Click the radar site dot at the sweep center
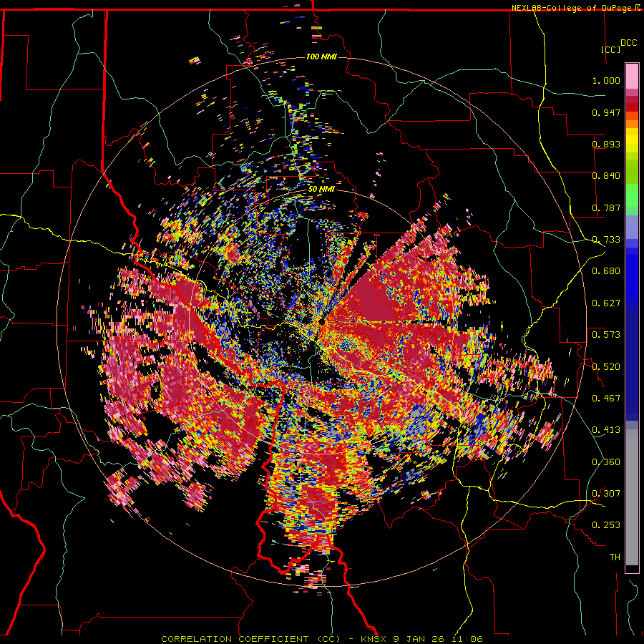 coord(321,323)
